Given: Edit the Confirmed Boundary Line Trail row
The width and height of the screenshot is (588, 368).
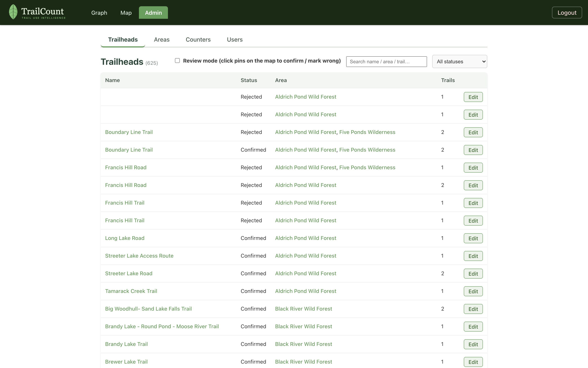Looking at the screenshot, I should pos(473,150).
